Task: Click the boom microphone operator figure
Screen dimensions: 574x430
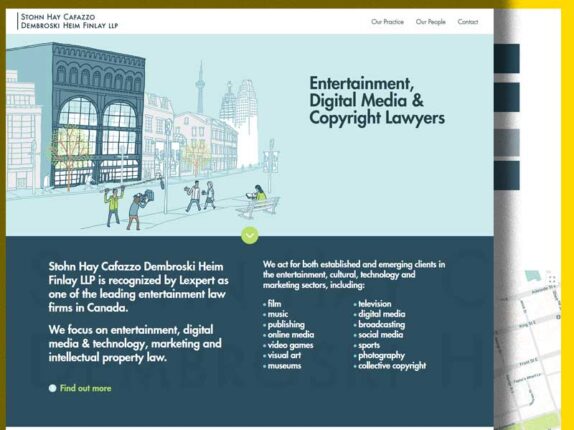Action: pyautogui.click(x=113, y=206)
